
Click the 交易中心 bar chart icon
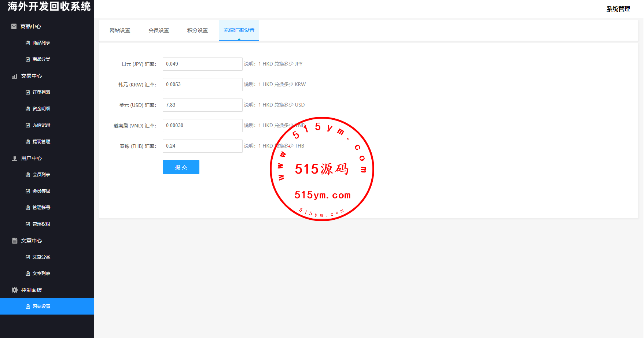[x=15, y=76]
